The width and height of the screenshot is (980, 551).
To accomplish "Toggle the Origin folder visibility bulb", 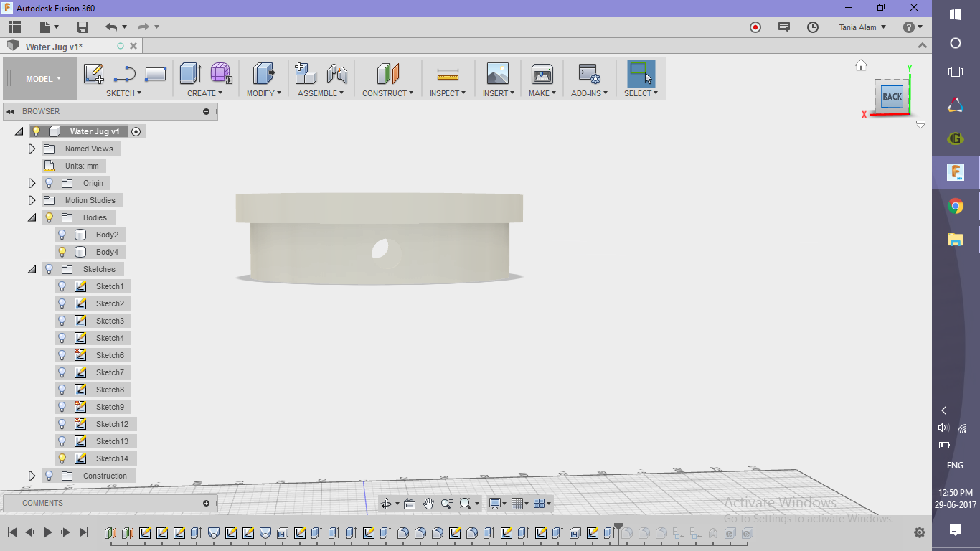I will (50, 183).
